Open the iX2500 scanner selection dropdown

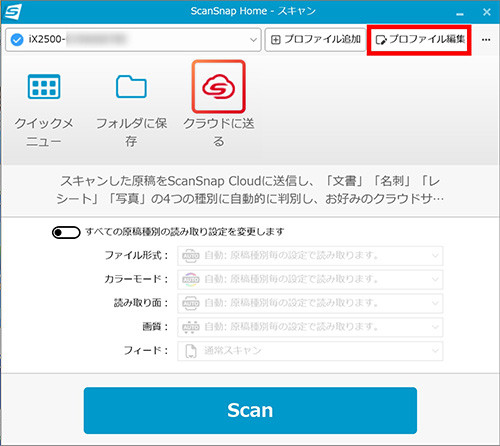coord(133,40)
